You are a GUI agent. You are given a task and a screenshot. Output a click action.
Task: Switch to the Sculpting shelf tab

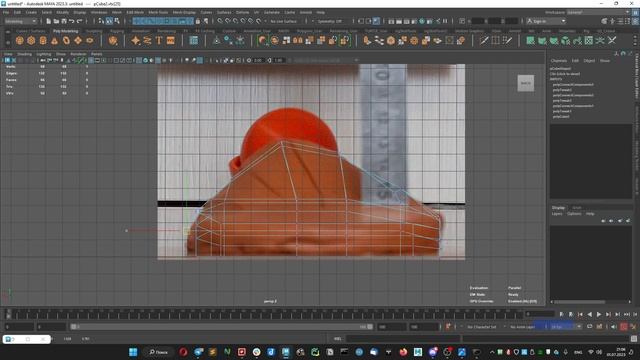94,31
